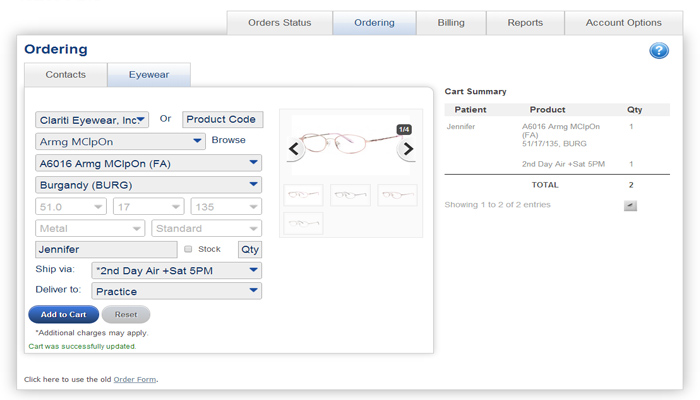Expand the Burgandy (BURG) color dropdown
700x400 pixels.
pos(148,184)
